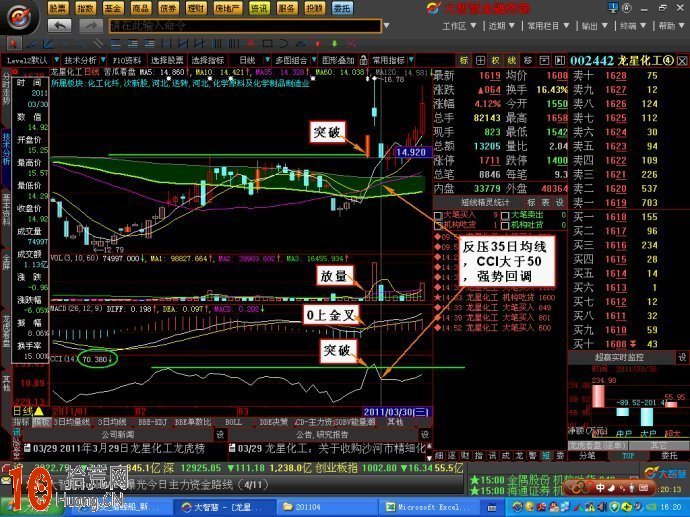Select the green down-arrow marker tool

(334, 44)
